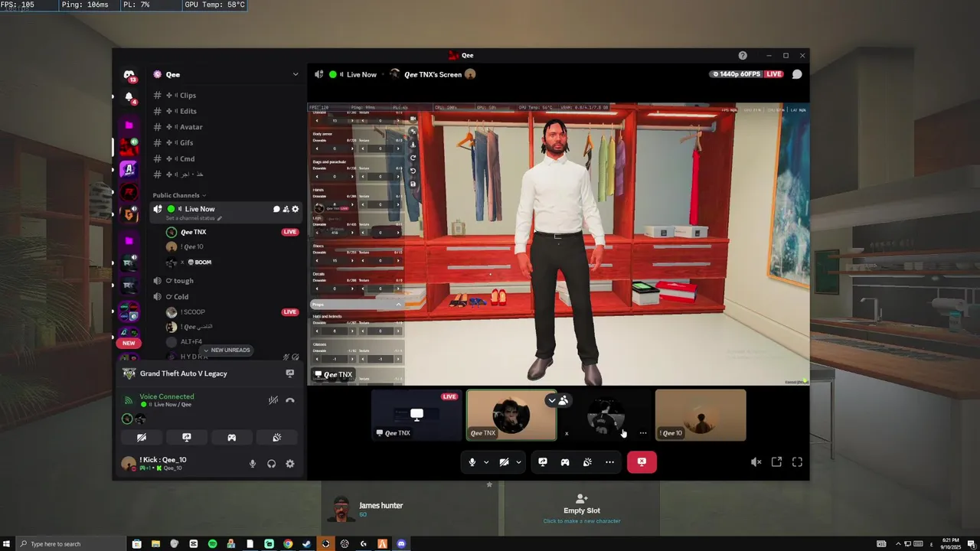Open three-dots menu on middle participant tile
980x551 pixels.
tap(643, 433)
